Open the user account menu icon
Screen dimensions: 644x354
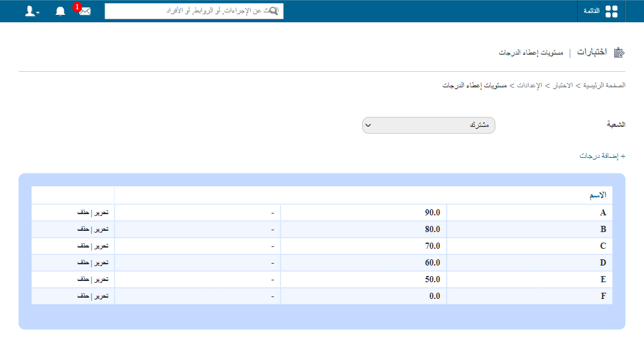click(32, 11)
